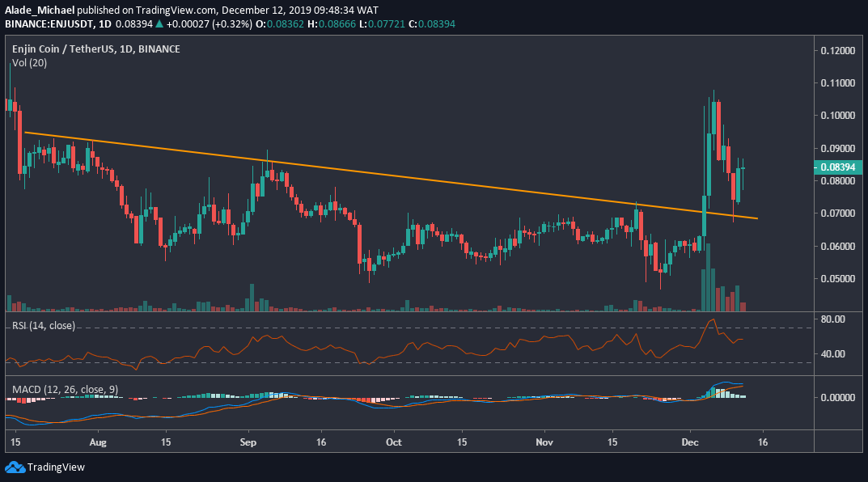The height and width of the screenshot is (482, 868).
Task: Click the TradingView cloud logo
Action: point(16,467)
